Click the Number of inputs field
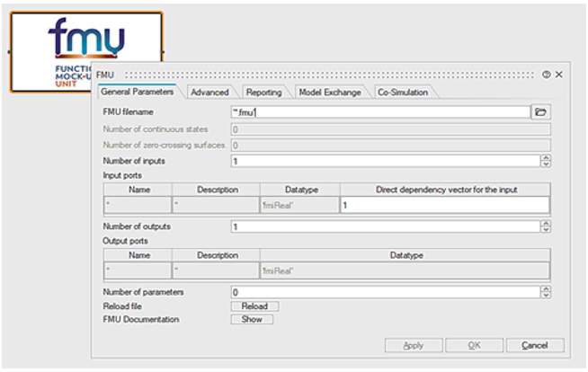This screenshot has width=588, height=372. pos(384,161)
